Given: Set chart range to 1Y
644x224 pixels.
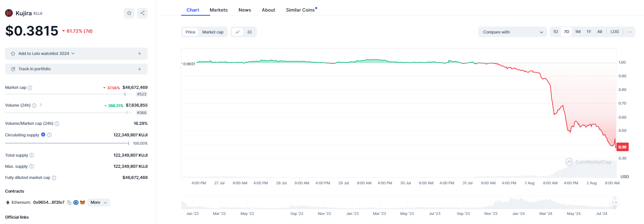Looking at the screenshot, I should coord(589,32).
